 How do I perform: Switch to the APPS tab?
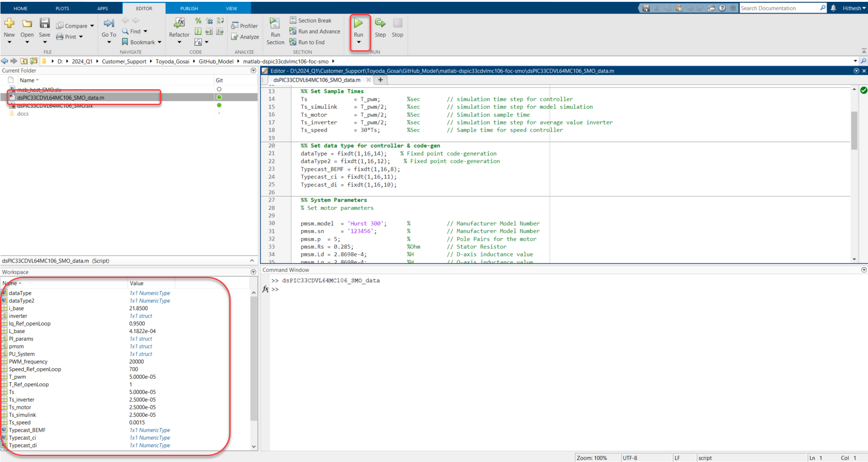coord(102,9)
